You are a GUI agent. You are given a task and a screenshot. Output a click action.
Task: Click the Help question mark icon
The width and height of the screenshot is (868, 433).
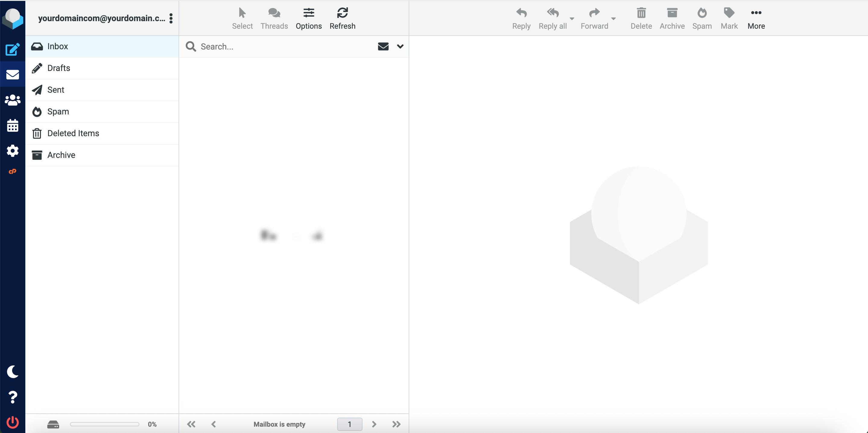[12, 397]
